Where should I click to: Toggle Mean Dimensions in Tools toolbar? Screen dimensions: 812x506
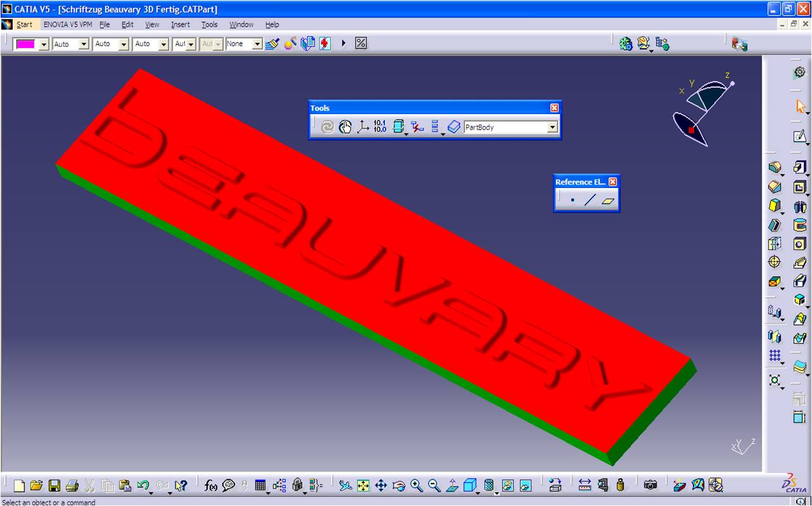[380, 127]
